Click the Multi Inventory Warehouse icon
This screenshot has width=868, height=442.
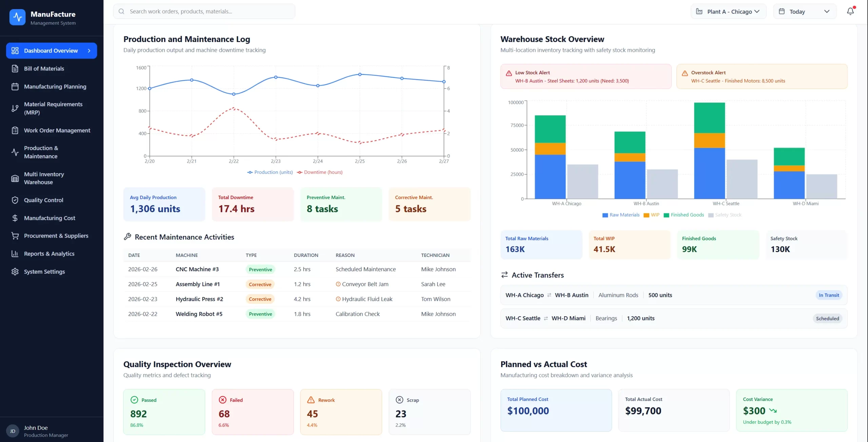coord(15,178)
